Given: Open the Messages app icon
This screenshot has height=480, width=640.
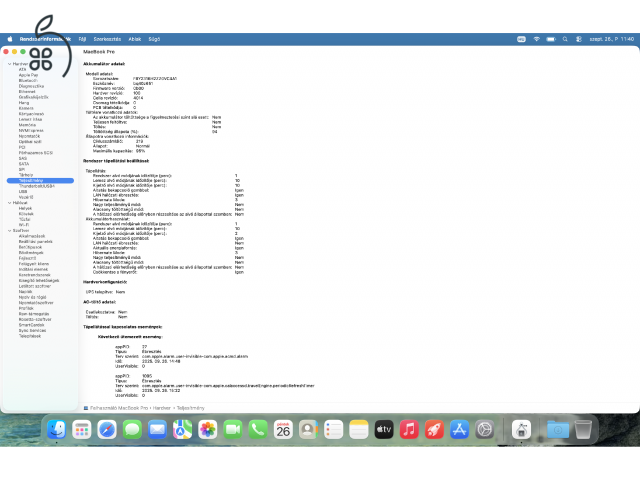Looking at the screenshot, I should point(132,429).
